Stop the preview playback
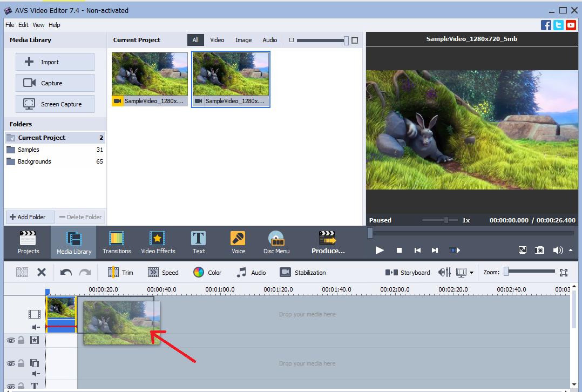This screenshot has height=392, width=582. tap(399, 250)
